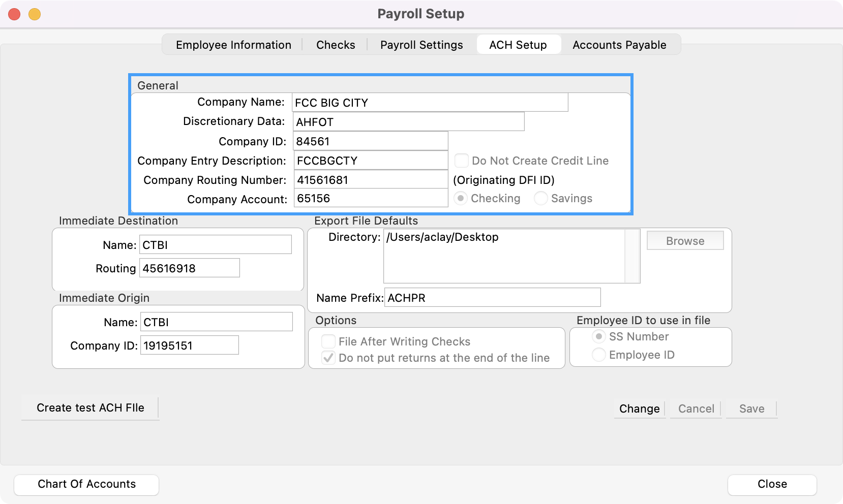The width and height of the screenshot is (843, 504).
Task: Click the Browse button for directory
Action: tap(685, 241)
